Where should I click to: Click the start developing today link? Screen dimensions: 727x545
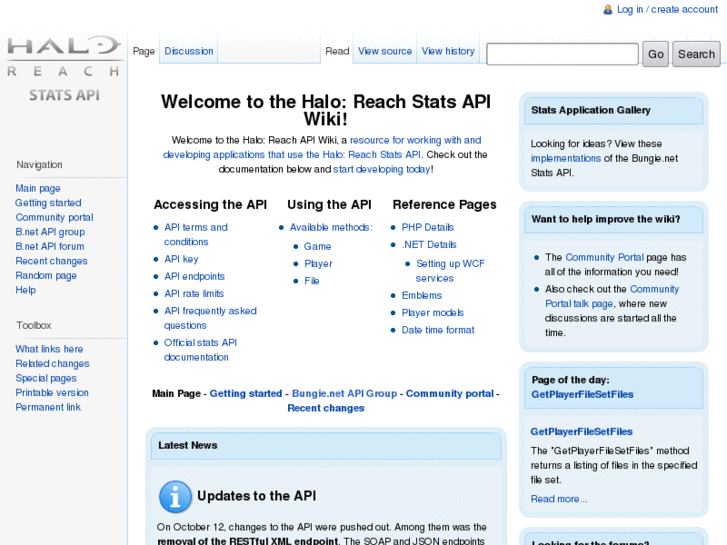pyautogui.click(x=382, y=169)
